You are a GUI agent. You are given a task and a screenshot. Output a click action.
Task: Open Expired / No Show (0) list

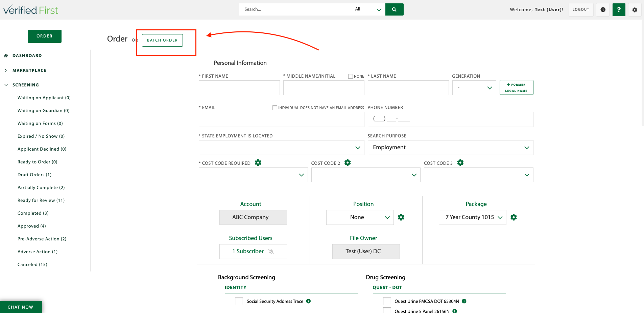41,136
